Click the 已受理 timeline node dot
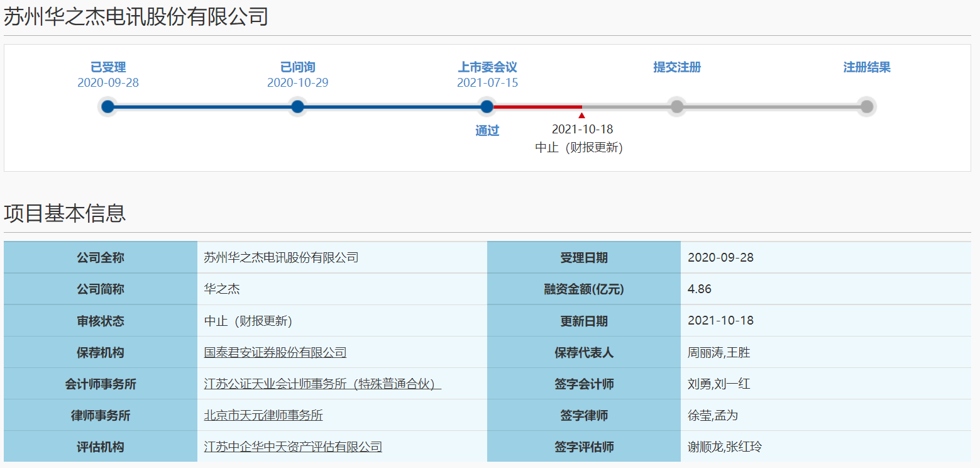 108,107
